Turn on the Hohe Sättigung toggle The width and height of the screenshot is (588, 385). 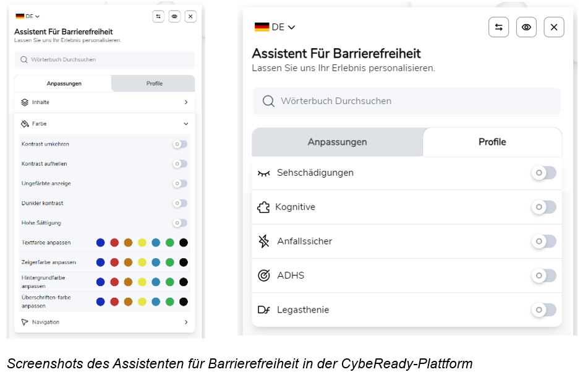[180, 223]
